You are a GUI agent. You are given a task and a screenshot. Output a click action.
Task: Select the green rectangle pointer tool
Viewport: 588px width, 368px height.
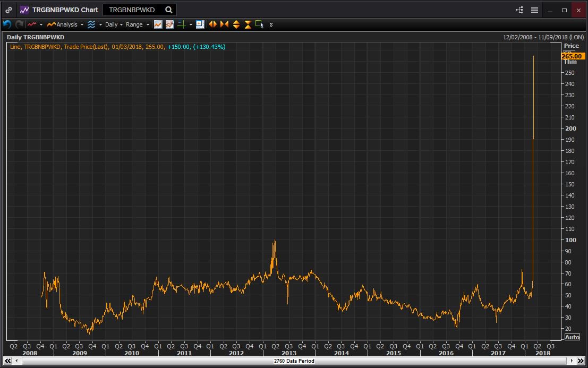click(x=259, y=24)
